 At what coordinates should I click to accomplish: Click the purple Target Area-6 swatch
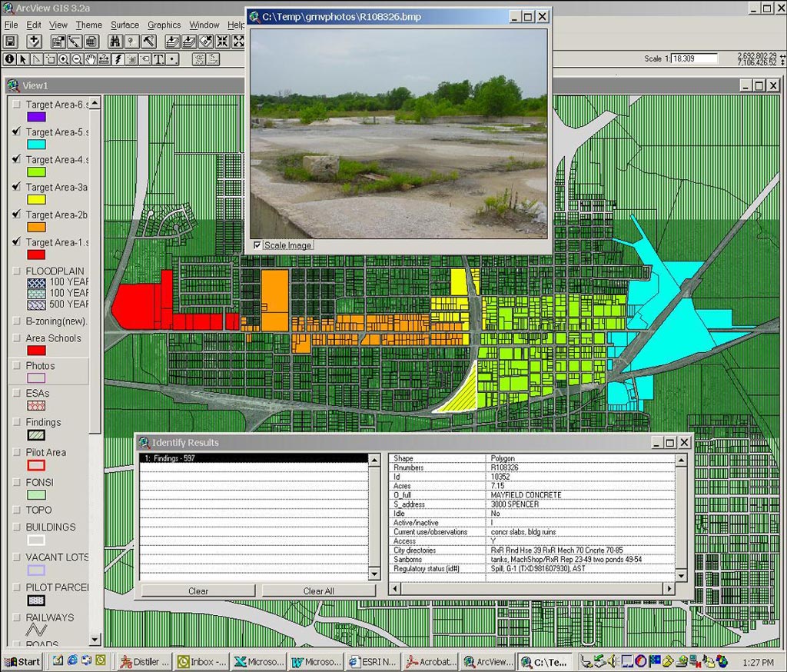tap(36, 117)
